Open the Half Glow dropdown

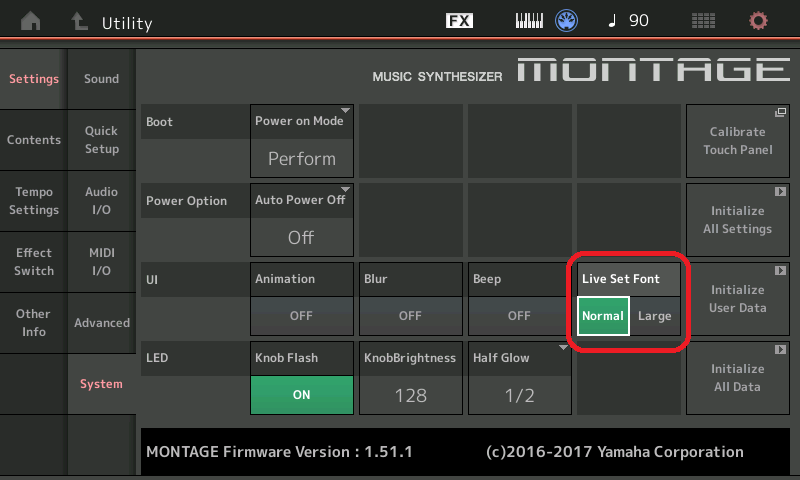[519, 376]
